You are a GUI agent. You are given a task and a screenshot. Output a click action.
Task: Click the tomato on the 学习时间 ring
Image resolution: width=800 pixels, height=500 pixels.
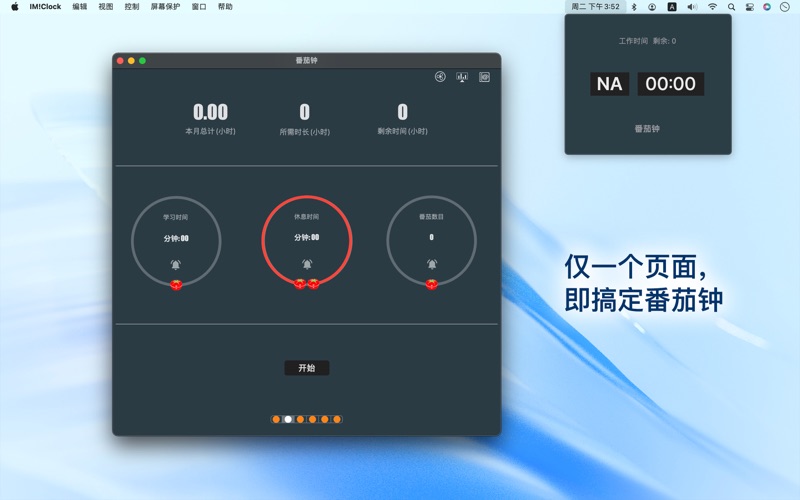point(176,285)
